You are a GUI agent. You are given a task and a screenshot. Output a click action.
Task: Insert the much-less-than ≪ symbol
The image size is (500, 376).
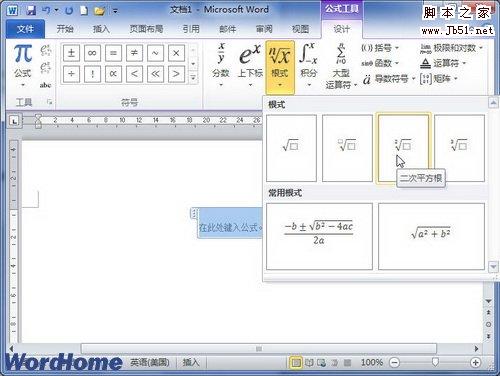tap(155, 74)
